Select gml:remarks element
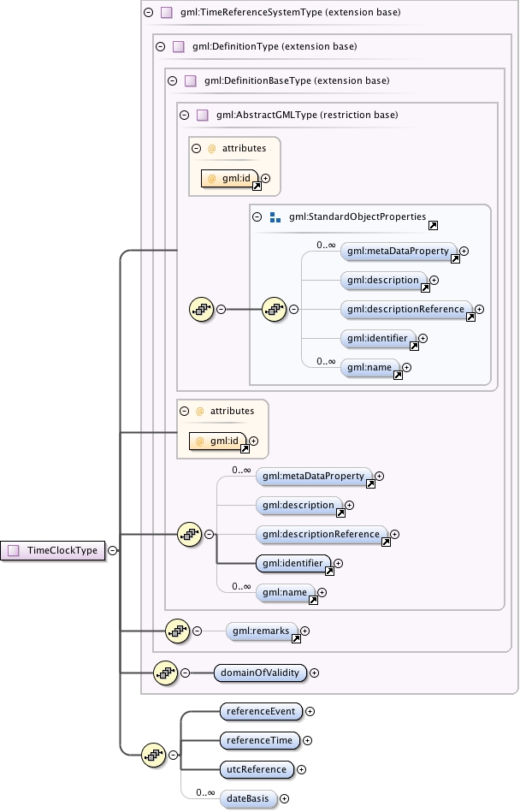Viewport: 520px width, 812px height. [x=262, y=631]
